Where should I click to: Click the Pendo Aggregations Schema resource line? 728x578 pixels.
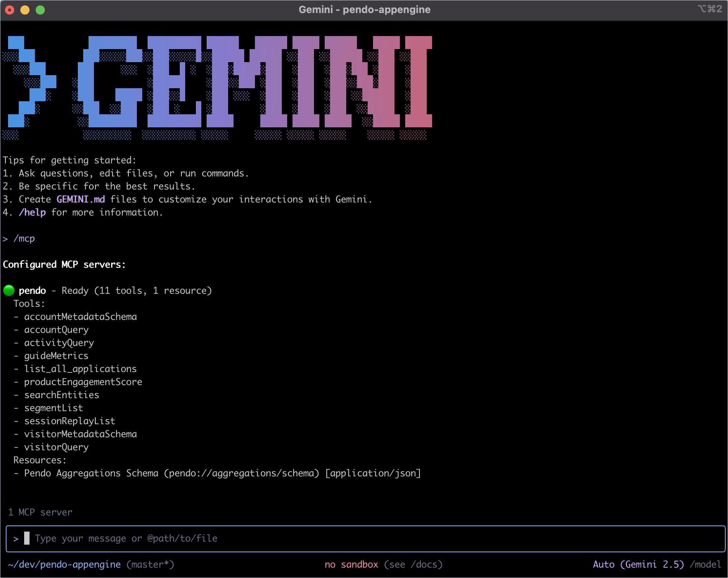pos(217,473)
